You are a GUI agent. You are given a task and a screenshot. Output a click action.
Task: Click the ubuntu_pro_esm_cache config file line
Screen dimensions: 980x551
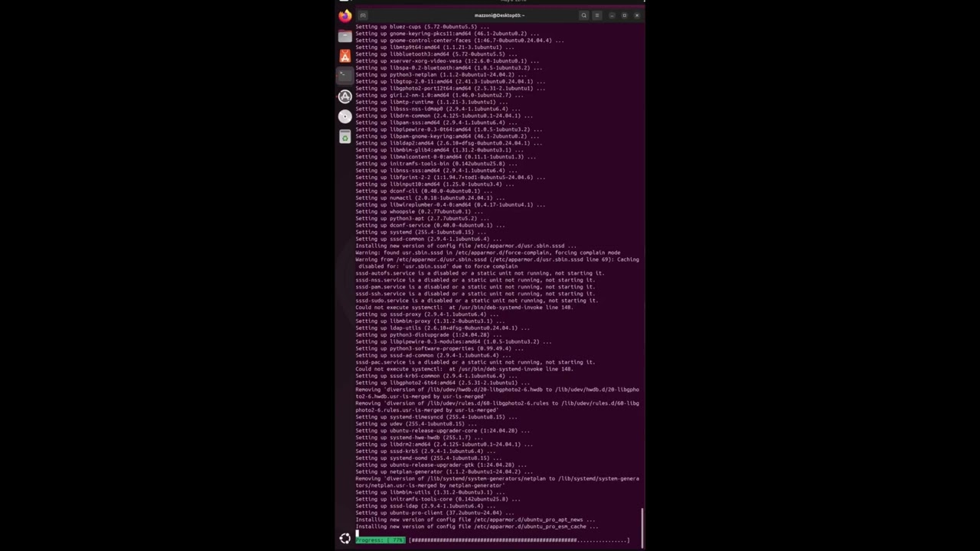[x=476, y=527]
